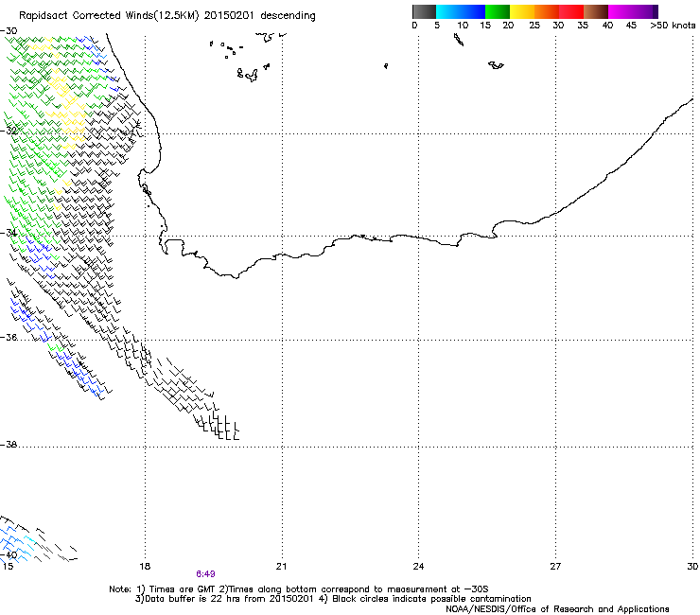Image resolution: width=700 pixels, height=615 pixels.
Task: Click the longitude axis label '27'
Action: 555,567
